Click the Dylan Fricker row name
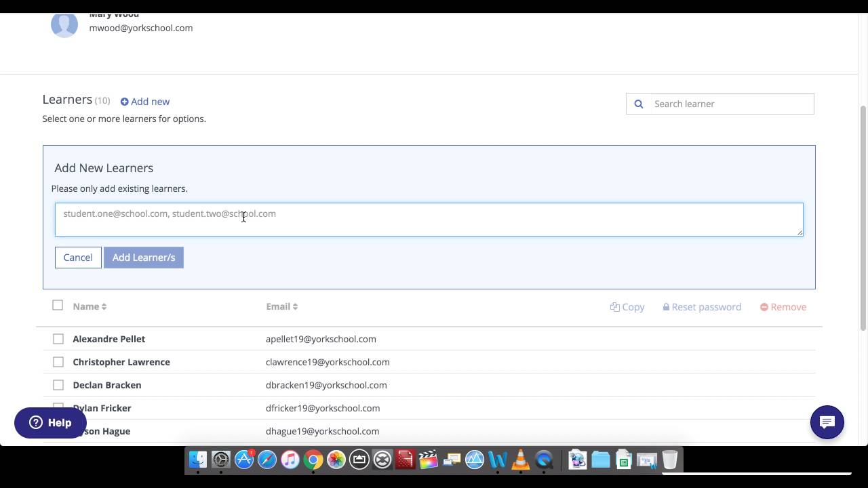868x488 pixels. point(102,408)
